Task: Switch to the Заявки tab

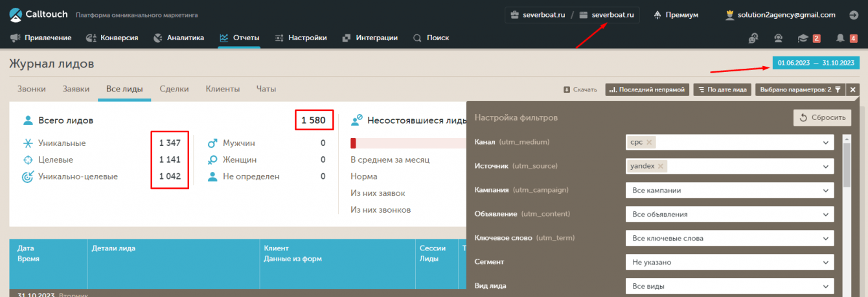Action: point(76,89)
